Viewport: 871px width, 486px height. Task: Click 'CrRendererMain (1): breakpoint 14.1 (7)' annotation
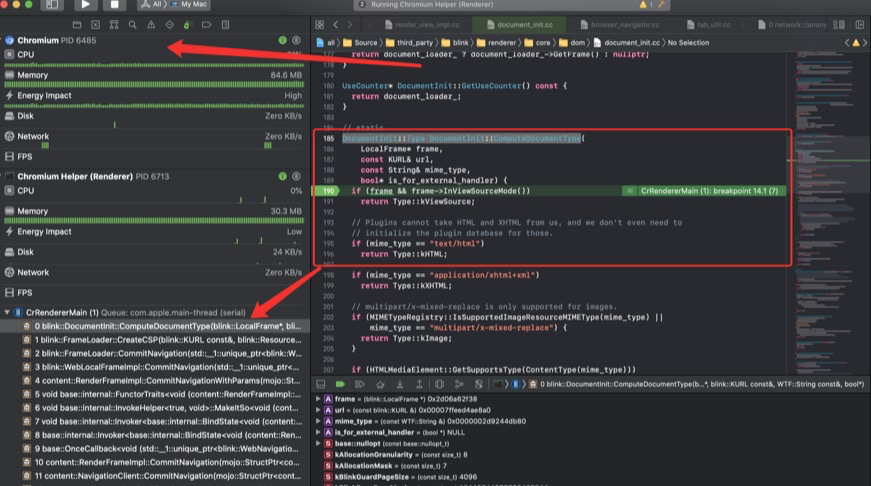[709, 191]
